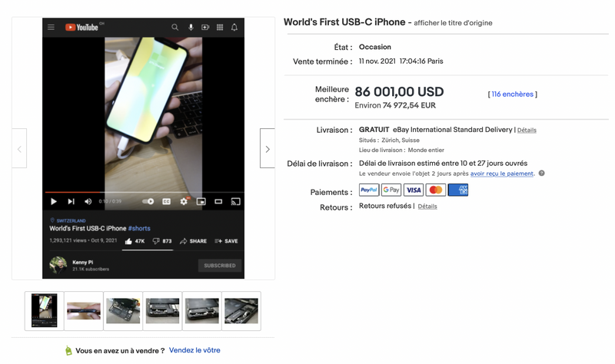The image size is (615, 364).
Task: Show next image with right arrow
Action: (x=268, y=148)
